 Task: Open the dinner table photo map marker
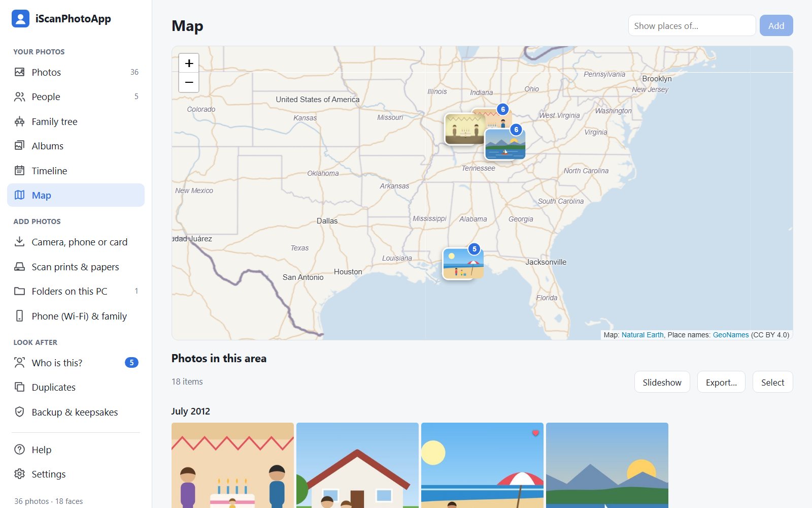click(x=465, y=129)
